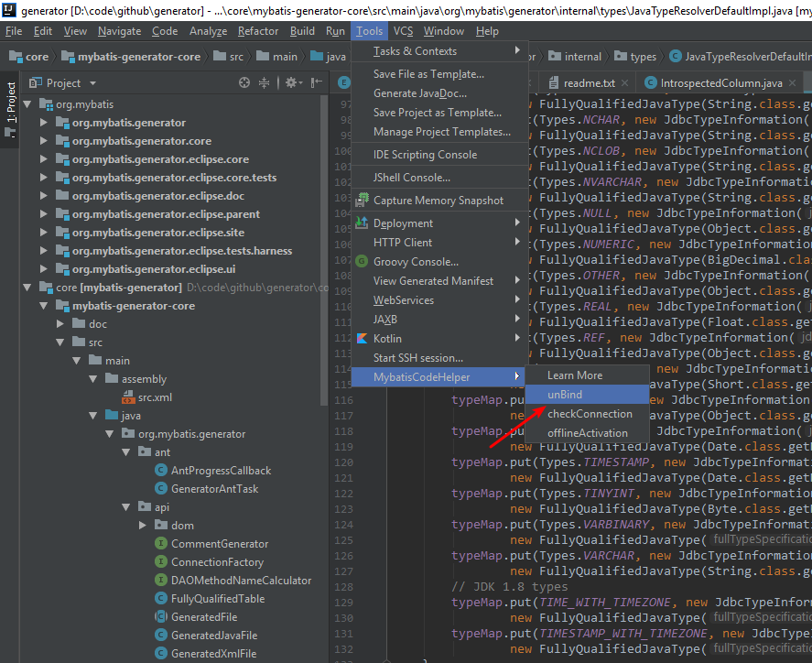Click line number 120 in gutter
Screen dimensions: 812x663
coord(343,462)
